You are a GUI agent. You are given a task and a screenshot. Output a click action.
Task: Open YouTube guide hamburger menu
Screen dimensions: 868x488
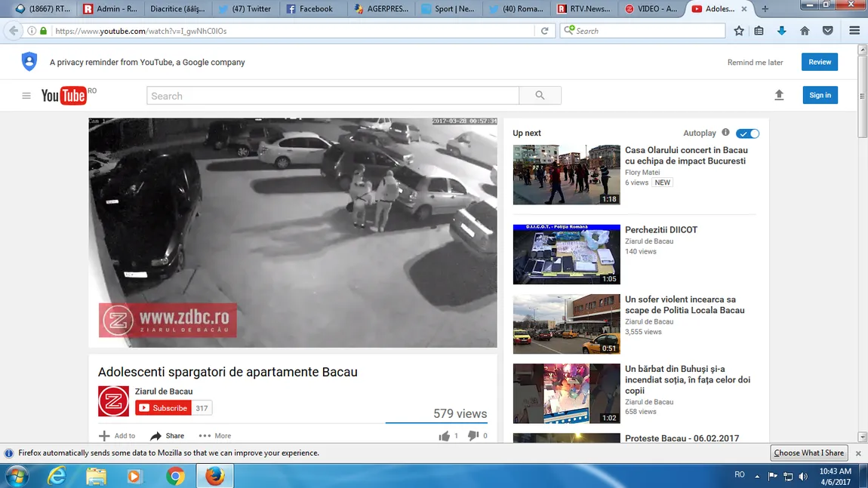click(x=26, y=96)
